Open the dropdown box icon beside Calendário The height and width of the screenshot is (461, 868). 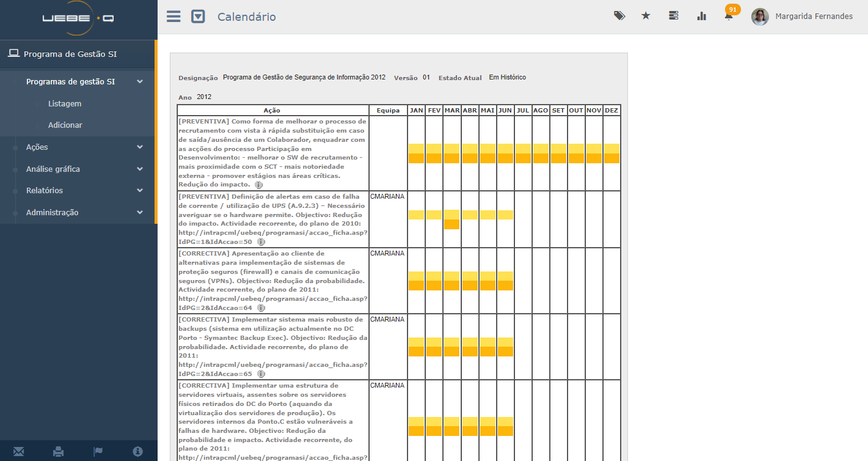coord(198,17)
